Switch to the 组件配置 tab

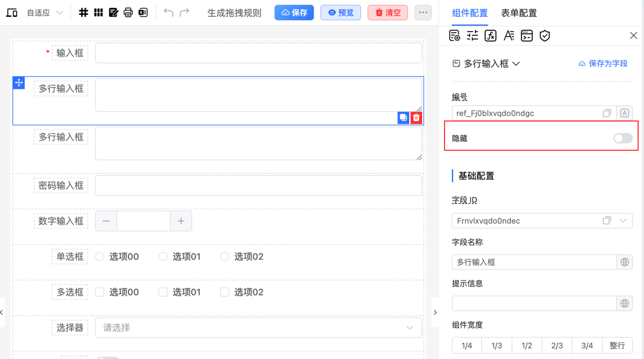click(x=470, y=13)
